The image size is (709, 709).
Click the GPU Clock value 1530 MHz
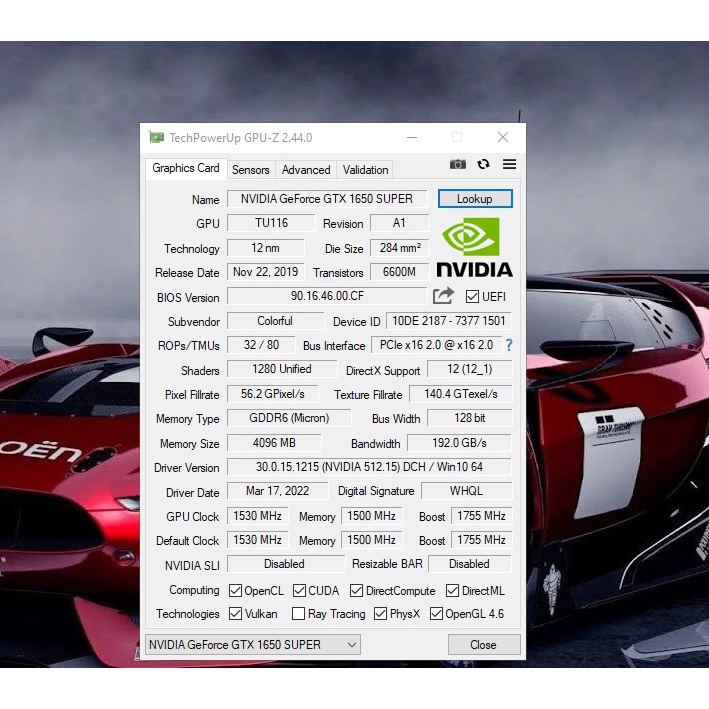coord(257,516)
